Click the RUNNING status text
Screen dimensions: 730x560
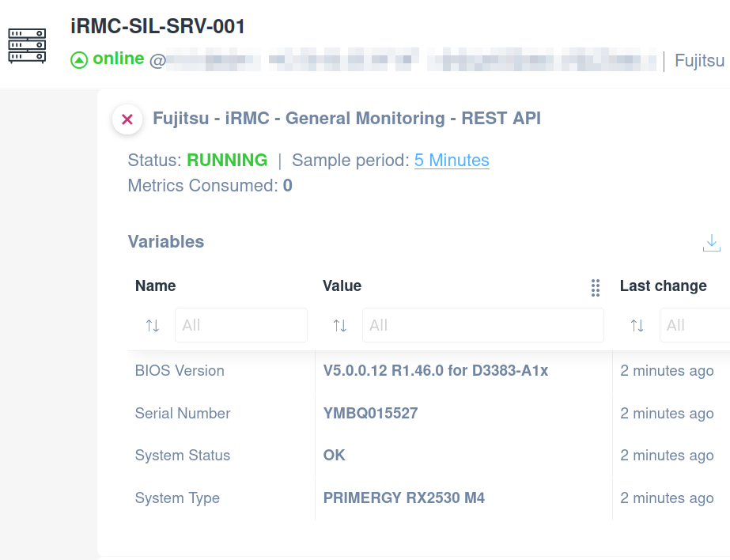coord(227,160)
